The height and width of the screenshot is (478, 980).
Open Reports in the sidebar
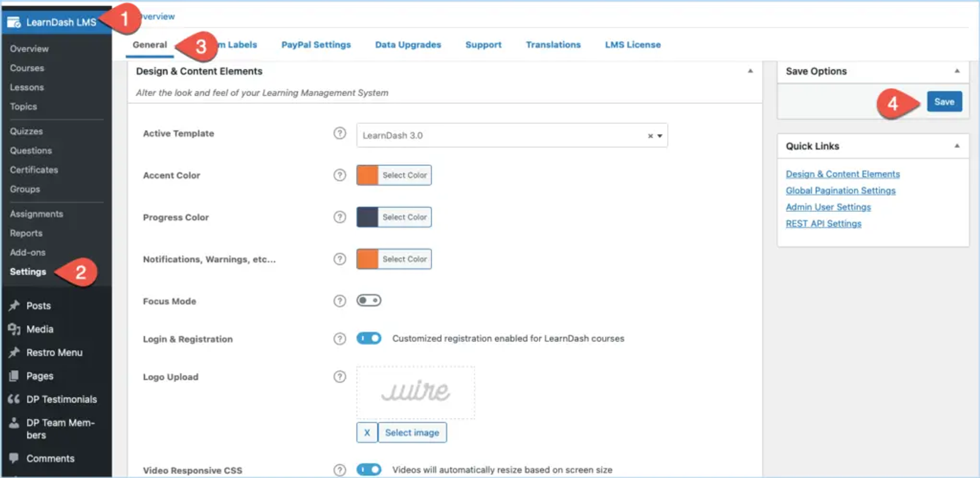click(x=26, y=233)
